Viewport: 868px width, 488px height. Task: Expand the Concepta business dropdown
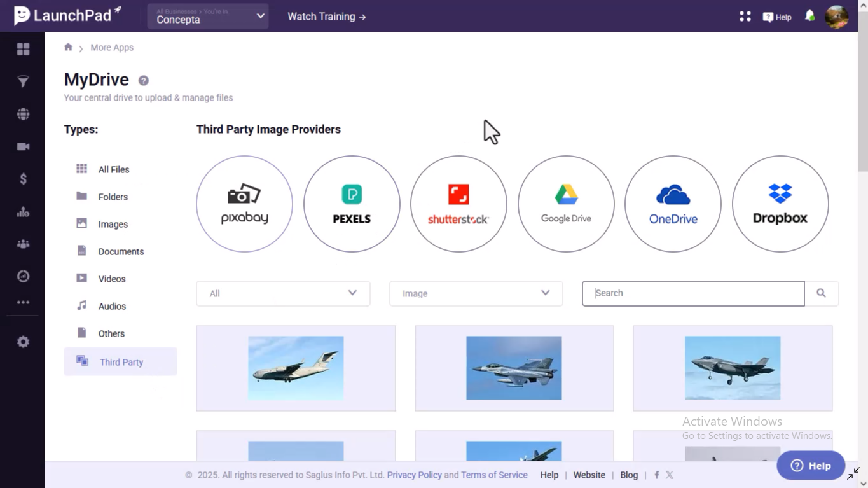(x=208, y=17)
